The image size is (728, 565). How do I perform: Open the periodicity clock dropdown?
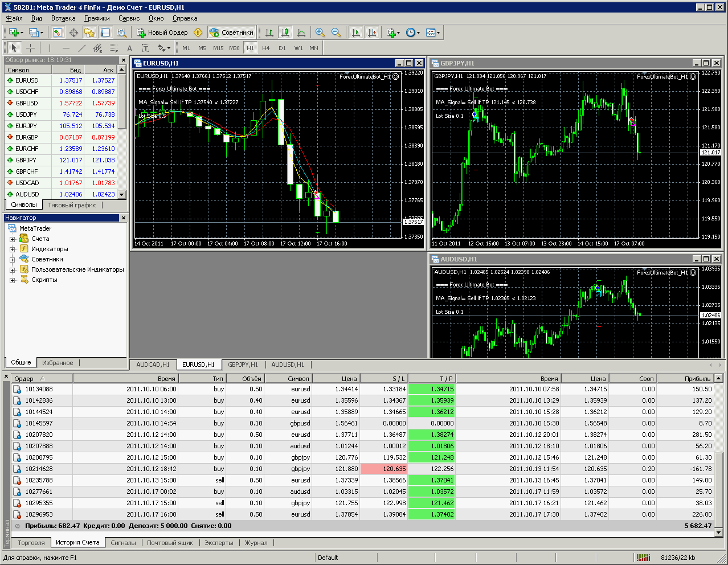(413, 32)
